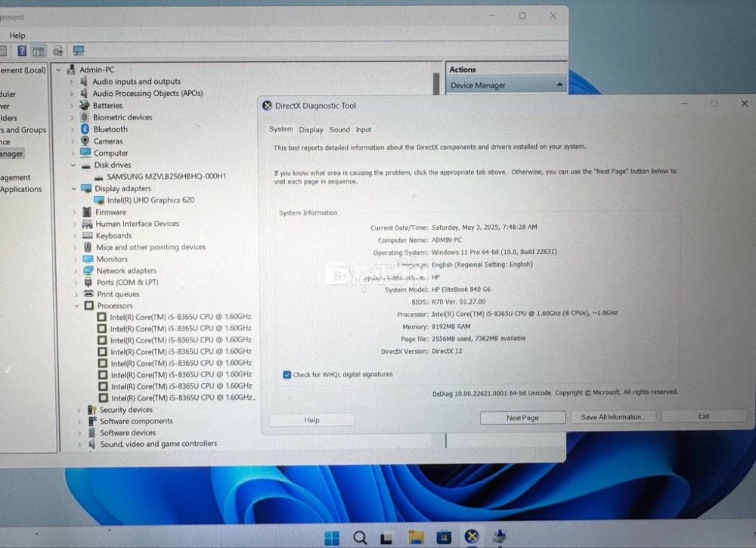
Task: Click 'R70 Ver. 01.27.00' BIOS value
Action: [x=458, y=302]
